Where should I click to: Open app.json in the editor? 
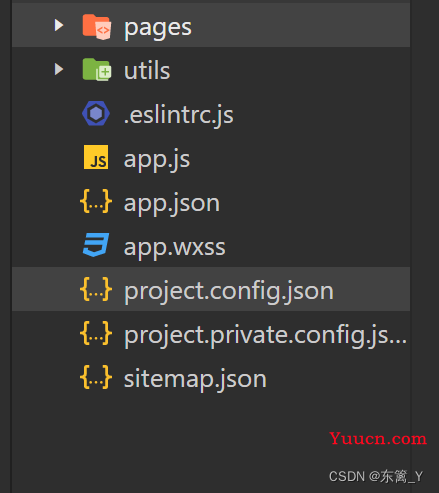tap(172, 204)
